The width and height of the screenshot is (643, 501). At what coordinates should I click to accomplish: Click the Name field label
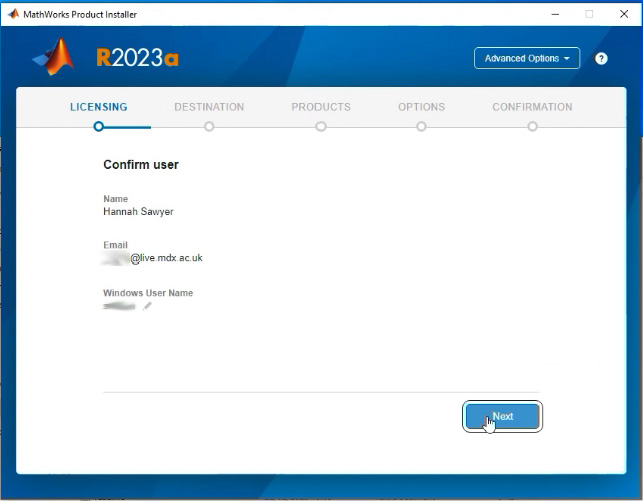115,199
